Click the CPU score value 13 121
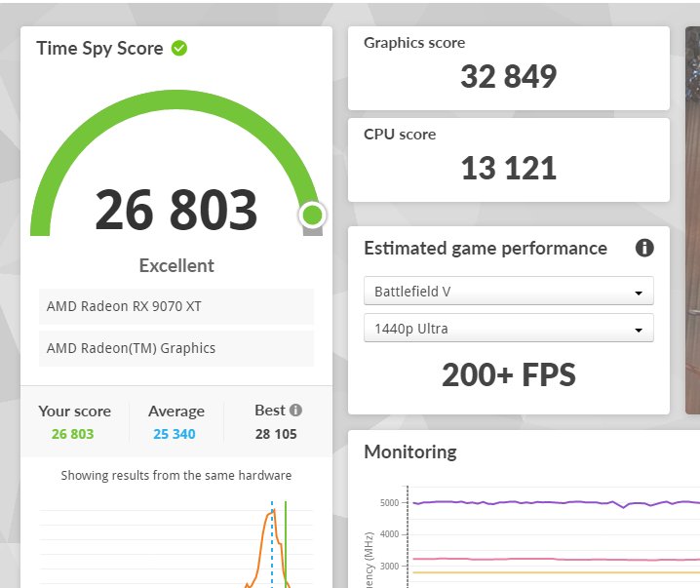This screenshot has height=588, width=700. [x=509, y=169]
